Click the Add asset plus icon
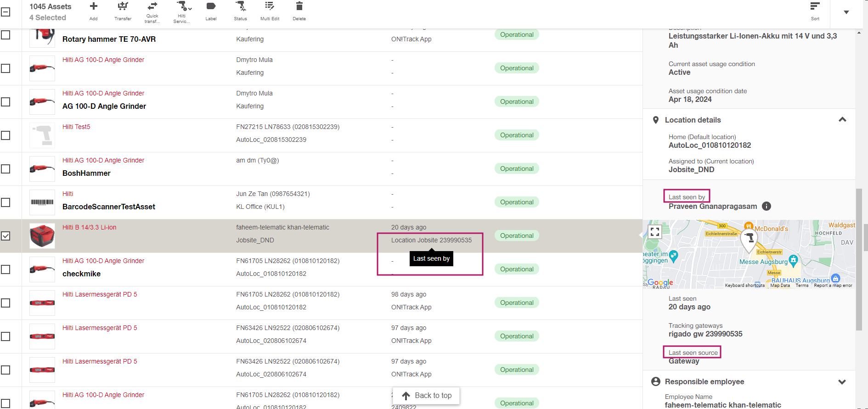Viewport: 868px width, 409px height. coord(93,7)
